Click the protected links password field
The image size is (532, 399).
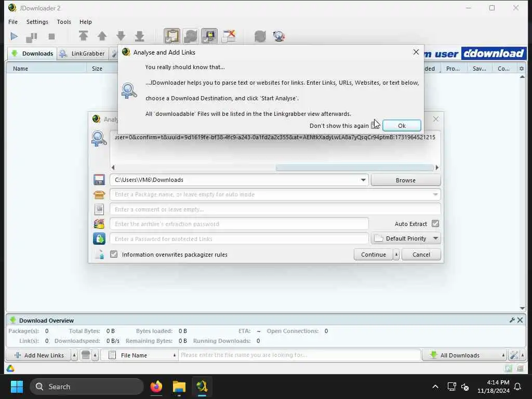(x=239, y=239)
